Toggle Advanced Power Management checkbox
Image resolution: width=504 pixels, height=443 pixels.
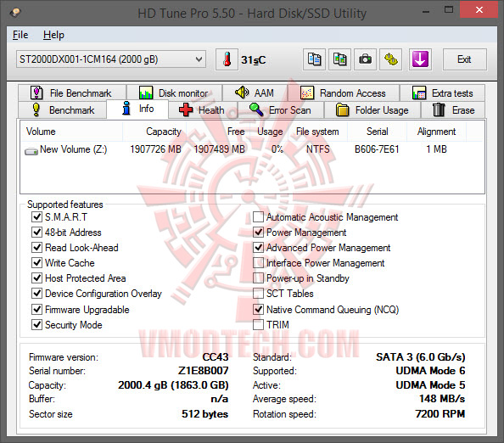coord(259,248)
